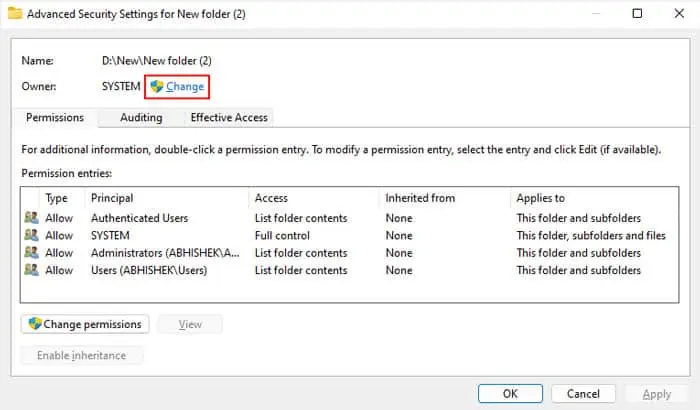Close the Advanced Security Settings window

pos(679,13)
